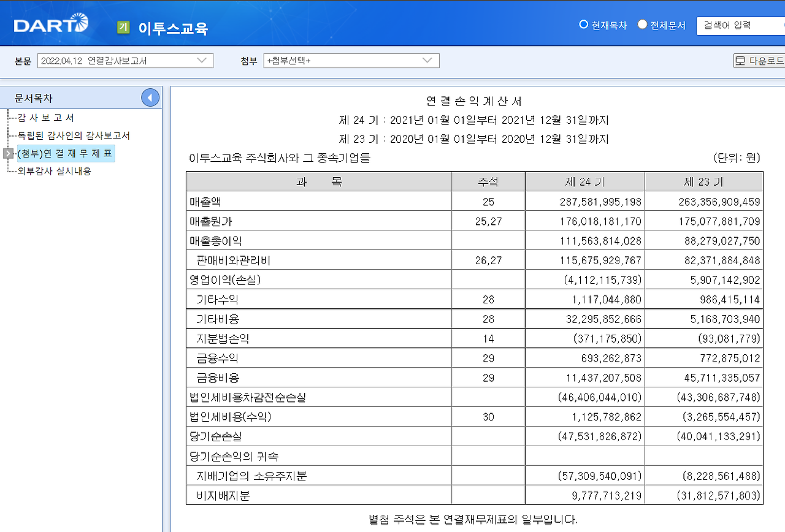785x532 pixels.
Task: Click the value (47,531,826,872)
Action: [600, 437]
